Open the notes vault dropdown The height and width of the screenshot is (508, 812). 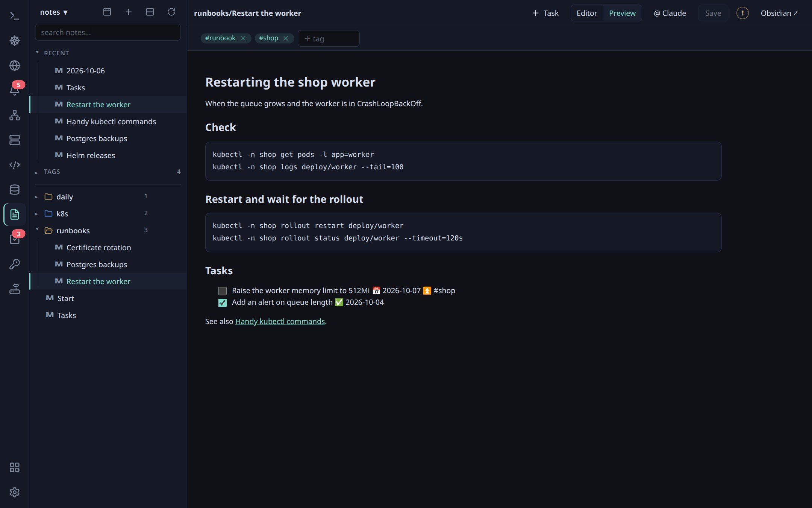click(54, 12)
